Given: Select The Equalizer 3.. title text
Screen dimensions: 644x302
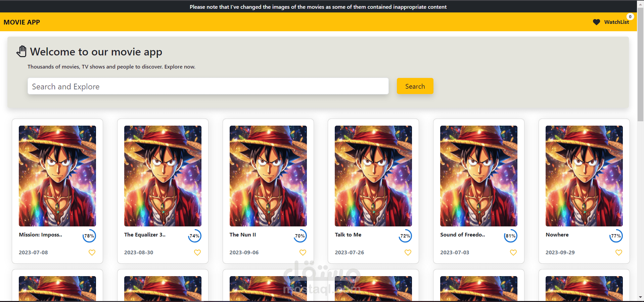Looking at the screenshot, I should [x=145, y=235].
